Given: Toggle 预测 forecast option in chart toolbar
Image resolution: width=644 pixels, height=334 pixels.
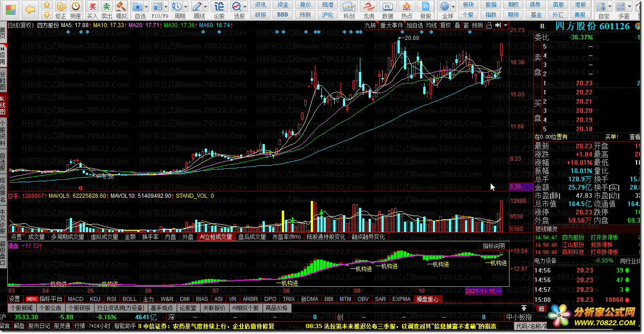Looking at the screenshot, I should coord(477,26).
